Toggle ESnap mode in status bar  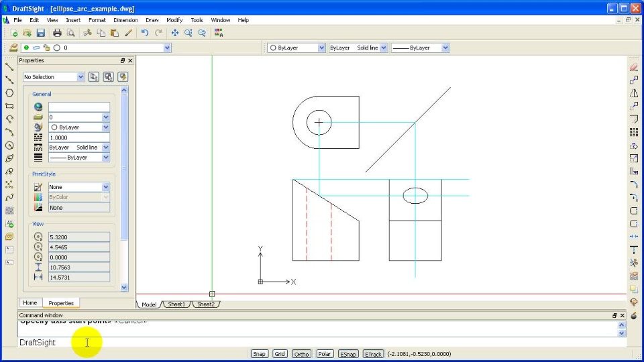point(348,354)
